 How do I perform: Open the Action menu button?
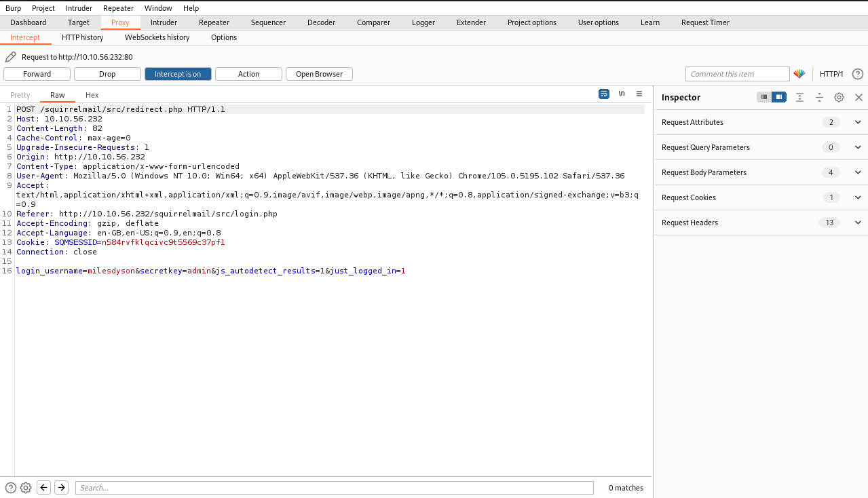pos(248,74)
